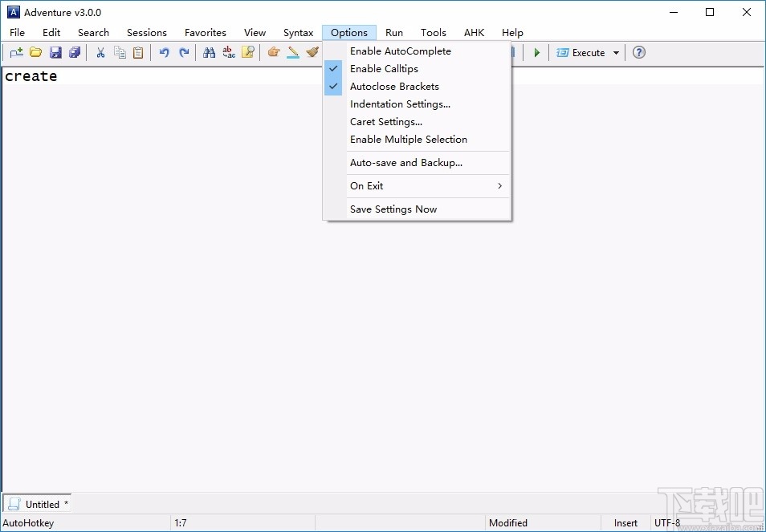Expand the On Exit submenu
The image size is (766, 532).
pos(418,186)
